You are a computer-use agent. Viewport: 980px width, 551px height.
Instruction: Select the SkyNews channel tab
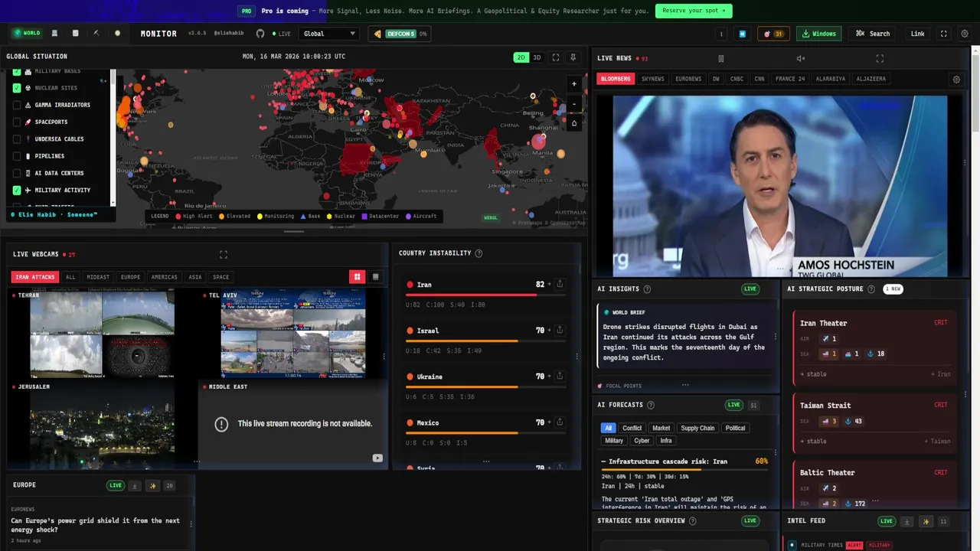653,79
